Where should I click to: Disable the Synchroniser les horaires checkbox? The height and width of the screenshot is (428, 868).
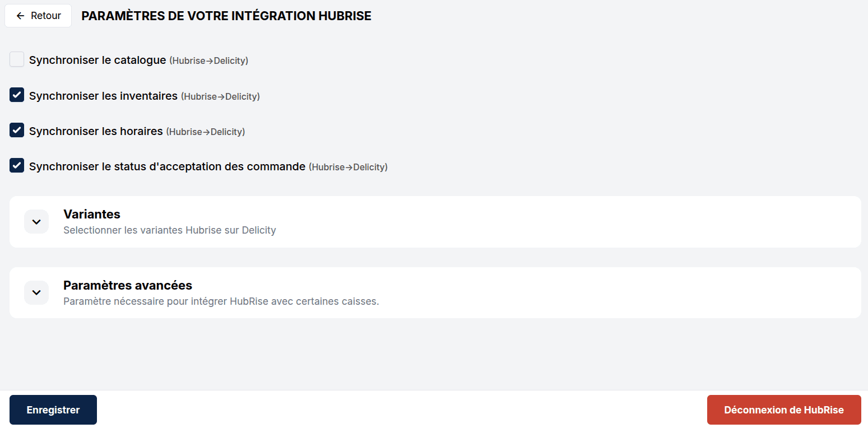[x=17, y=130]
